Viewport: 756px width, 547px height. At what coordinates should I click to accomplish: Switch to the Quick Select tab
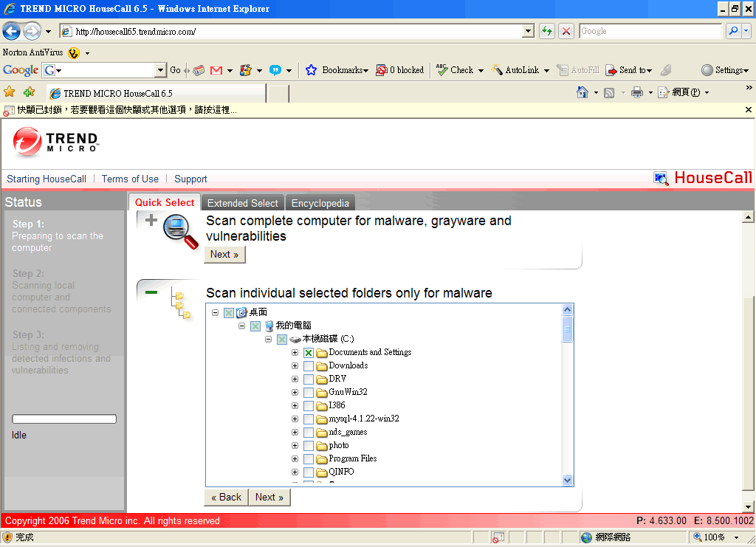(165, 203)
